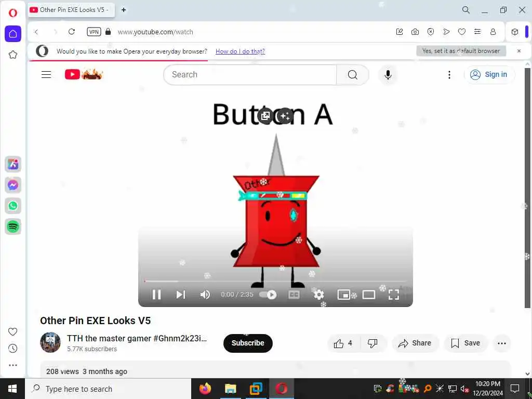Viewport: 532px width, 399px height.
Task: Click the YouTube logo
Action: pyautogui.click(x=84, y=74)
